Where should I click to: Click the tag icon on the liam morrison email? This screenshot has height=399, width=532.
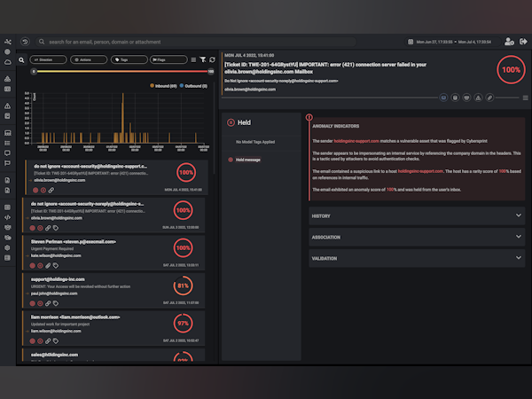pyautogui.click(x=56, y=341)
